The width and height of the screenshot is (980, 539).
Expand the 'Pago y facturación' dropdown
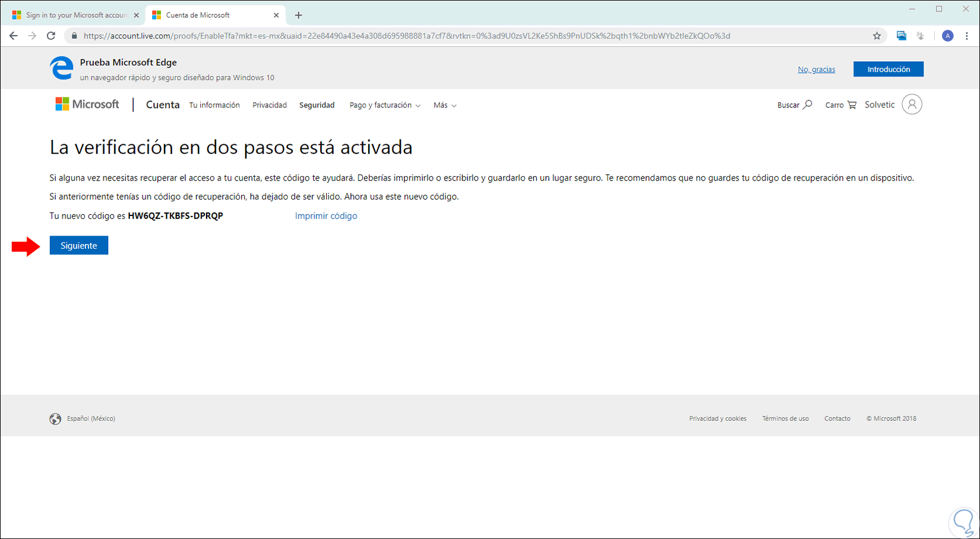pos(385,105)
